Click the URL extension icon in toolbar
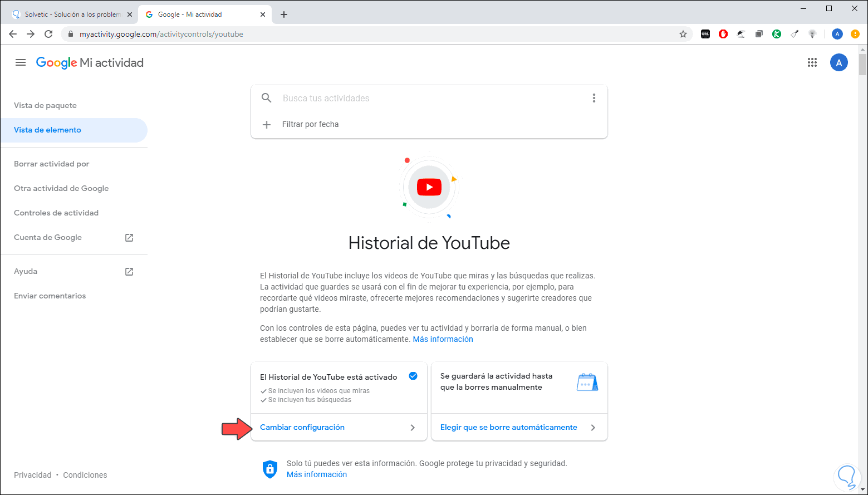868x495 pixels. (x=705, y=34)
